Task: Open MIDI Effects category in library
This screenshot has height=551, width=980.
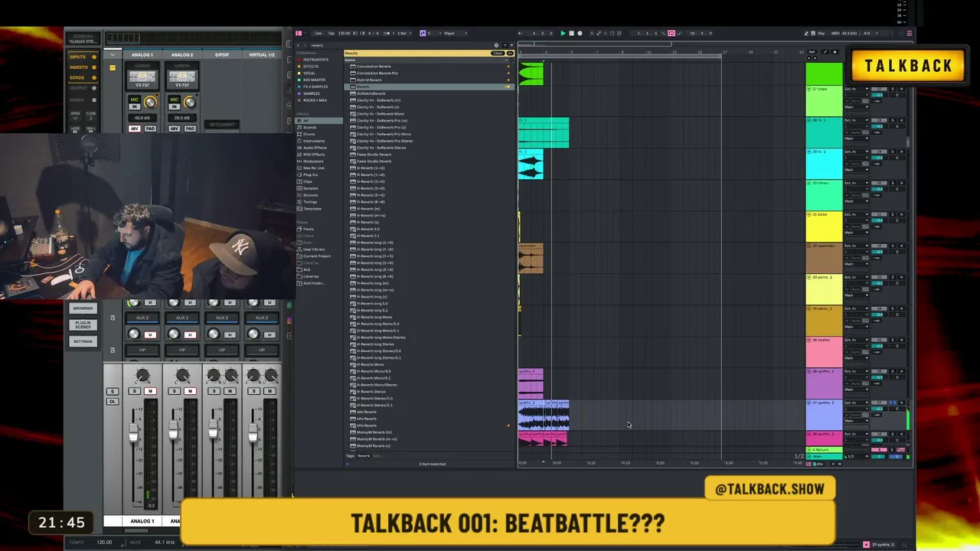Action: tap(314, 155)
